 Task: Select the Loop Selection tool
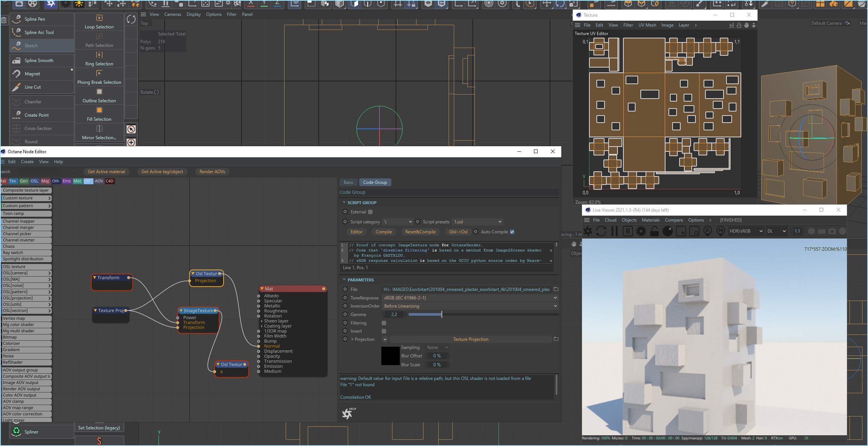[99, 22]
